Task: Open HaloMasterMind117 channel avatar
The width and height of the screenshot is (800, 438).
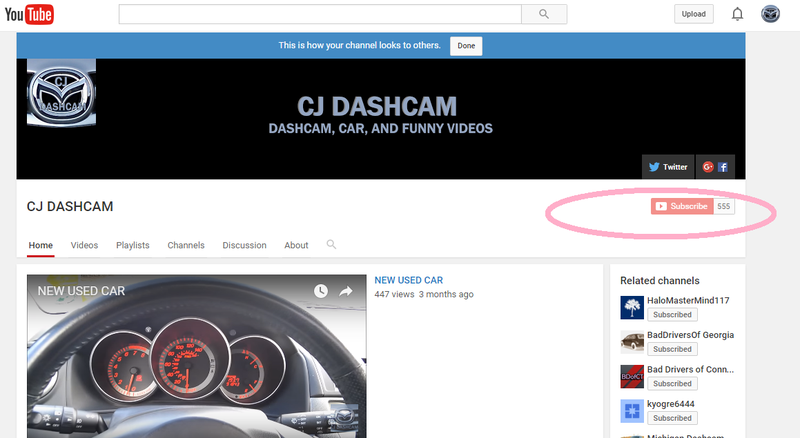Action: point(632,308)
